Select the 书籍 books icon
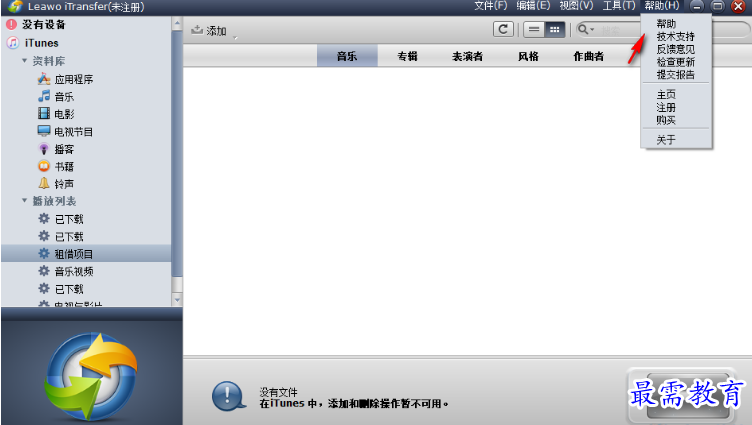 pos(44,166)
